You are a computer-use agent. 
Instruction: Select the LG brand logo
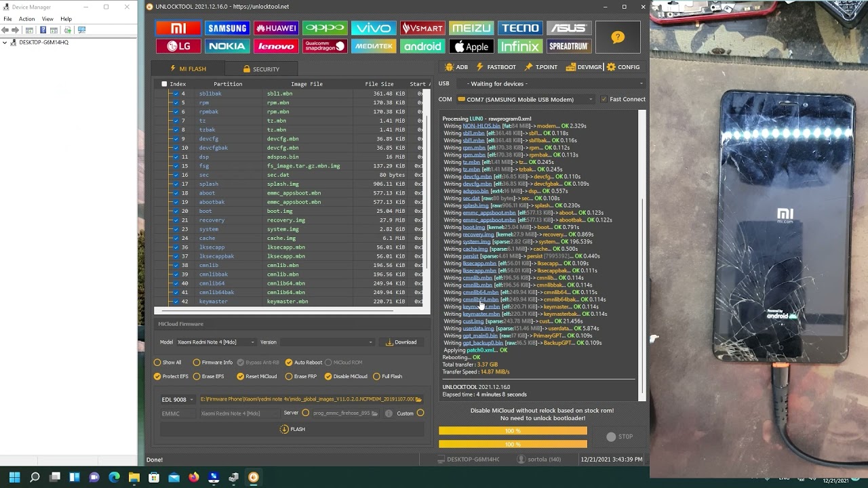(x=178, y=46)
